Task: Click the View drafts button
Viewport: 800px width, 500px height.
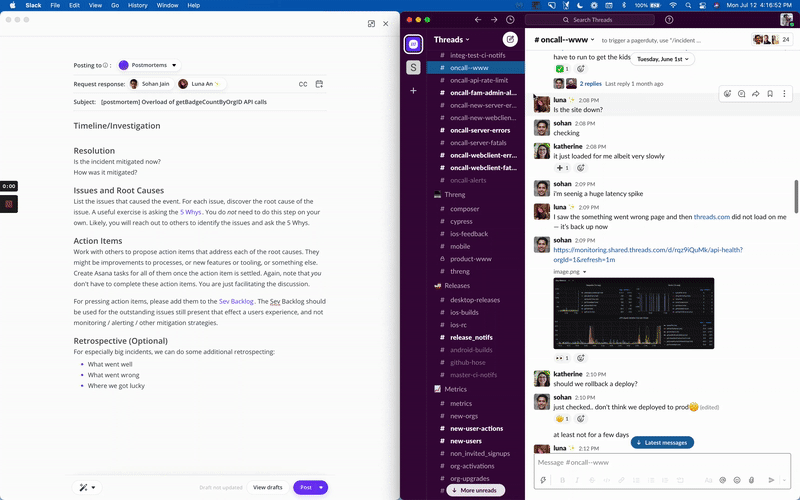Action: pyautogui.click(x=267, y=487)
